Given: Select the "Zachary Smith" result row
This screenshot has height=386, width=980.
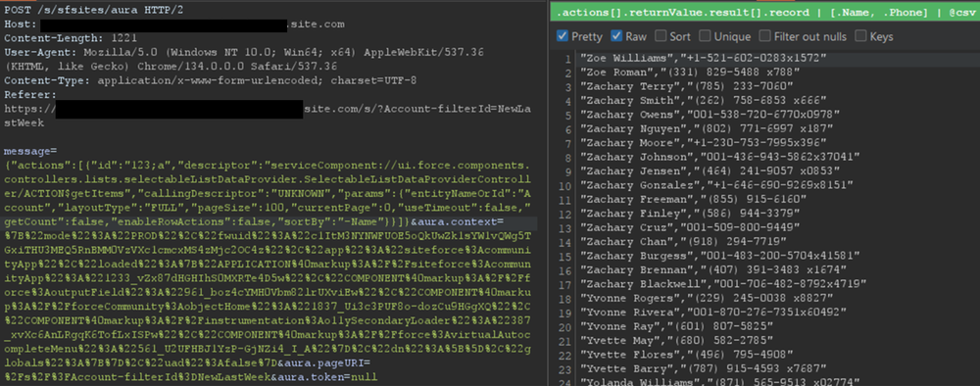Looking at the screenshot, I should click(704, 101).
